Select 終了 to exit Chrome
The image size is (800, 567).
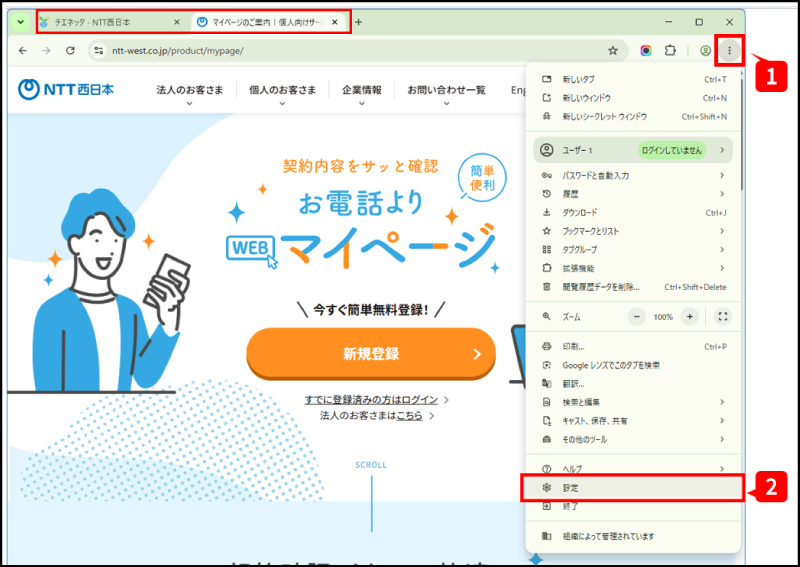633,506
